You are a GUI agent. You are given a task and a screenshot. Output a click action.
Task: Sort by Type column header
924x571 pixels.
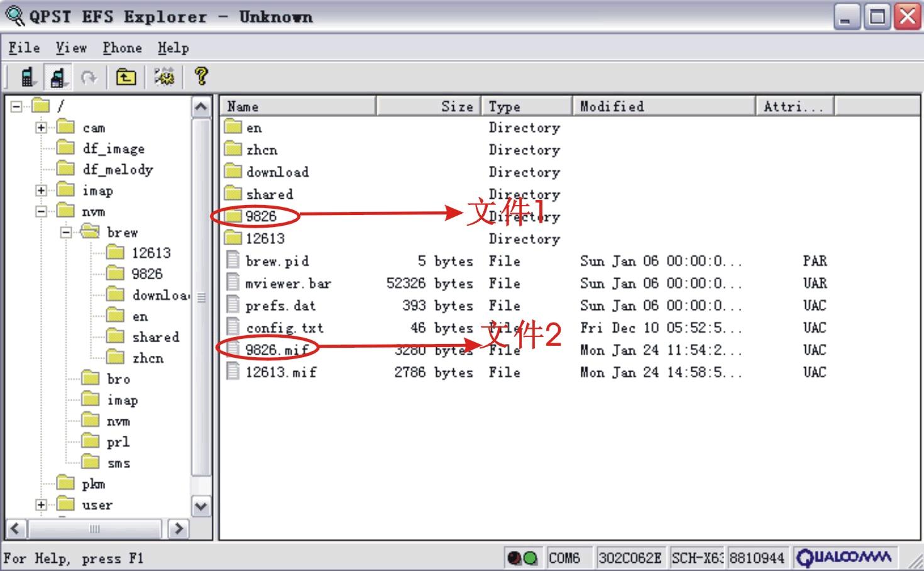coord(527,106)
